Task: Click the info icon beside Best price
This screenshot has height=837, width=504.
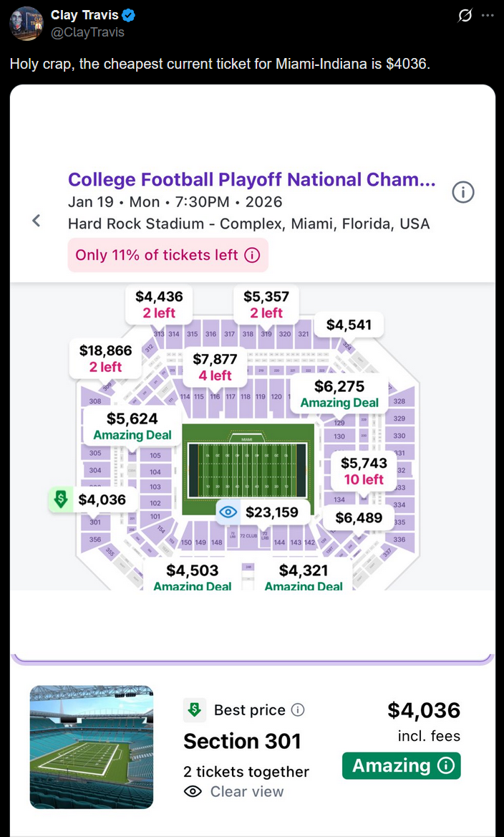Action: click(299, 710)
